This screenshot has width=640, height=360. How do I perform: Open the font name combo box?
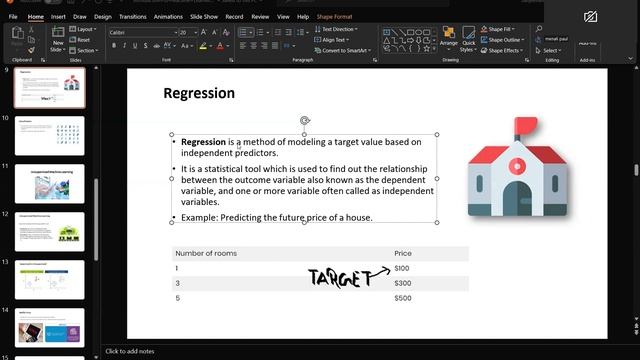pyautogui.click(x=143, y=32)
